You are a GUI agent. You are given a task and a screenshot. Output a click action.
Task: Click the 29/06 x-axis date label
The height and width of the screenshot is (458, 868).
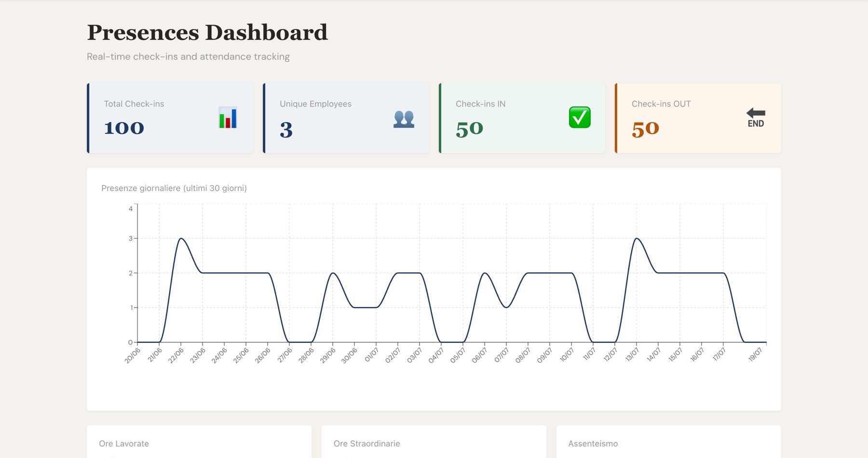click(328, 355)
